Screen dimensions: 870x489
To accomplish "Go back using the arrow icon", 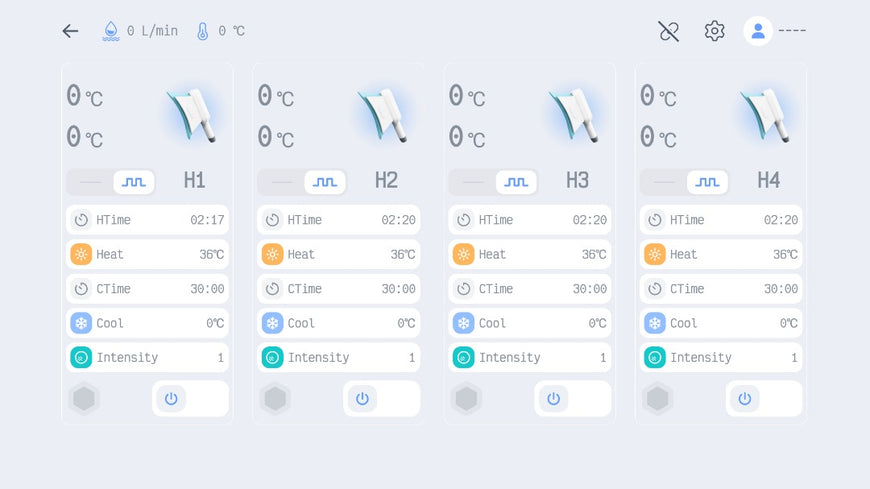I will [70, 31].
